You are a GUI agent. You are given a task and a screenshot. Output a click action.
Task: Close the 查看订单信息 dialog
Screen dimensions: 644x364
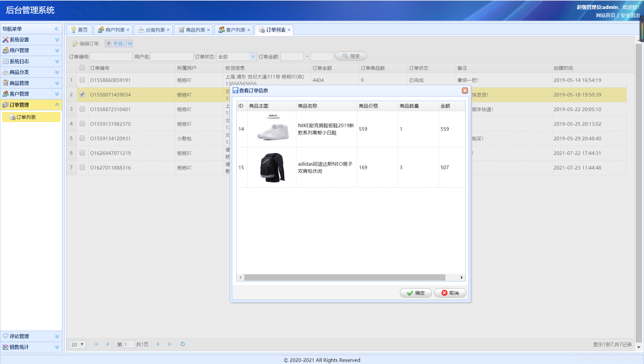tap(465, 91)
